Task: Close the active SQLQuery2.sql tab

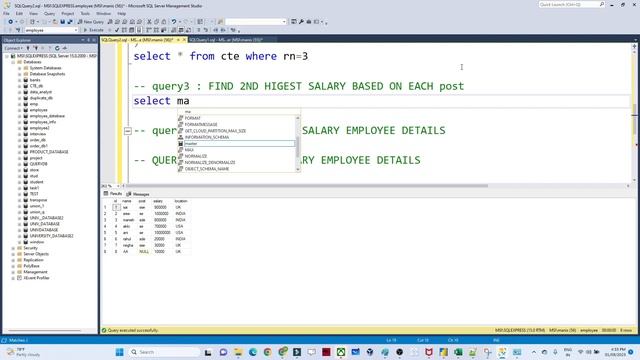Action: click(184, 40)
